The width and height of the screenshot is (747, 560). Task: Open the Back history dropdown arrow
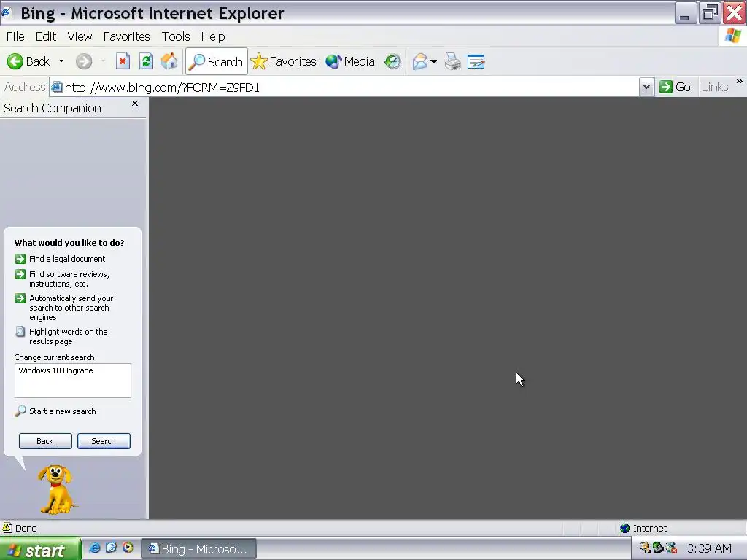coord(61,61)
